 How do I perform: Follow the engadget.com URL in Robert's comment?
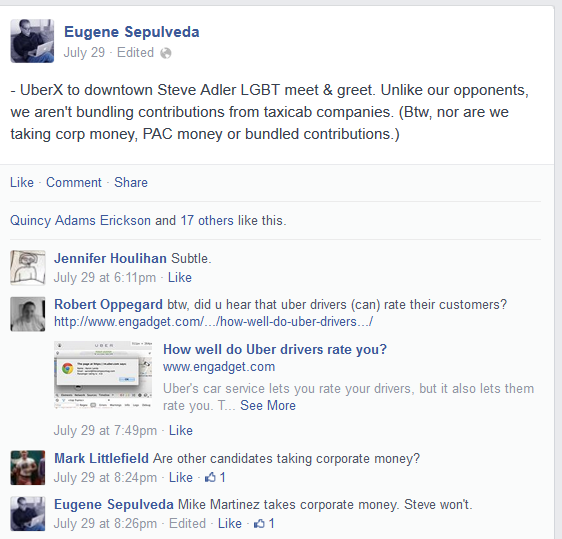click(213, 321)
